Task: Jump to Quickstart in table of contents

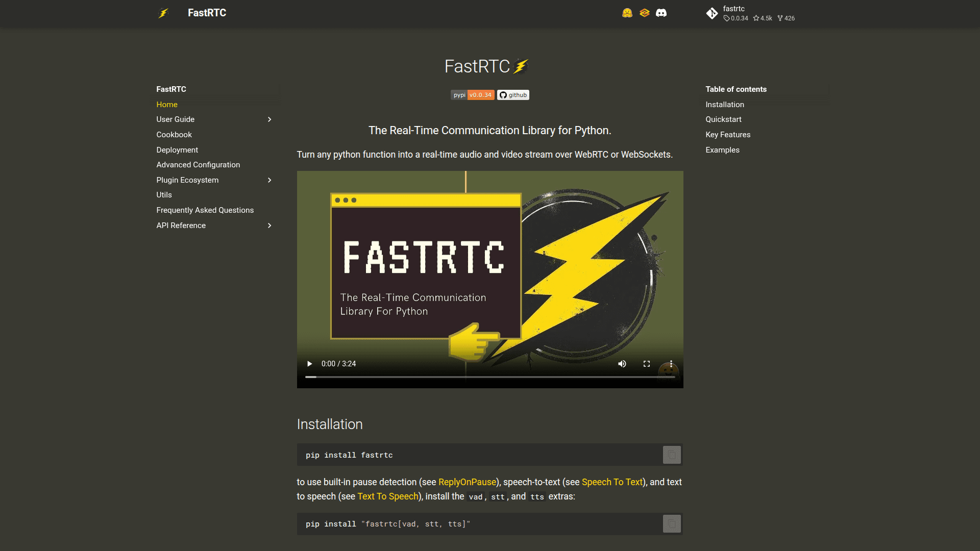Action: (x=723, y=119)
